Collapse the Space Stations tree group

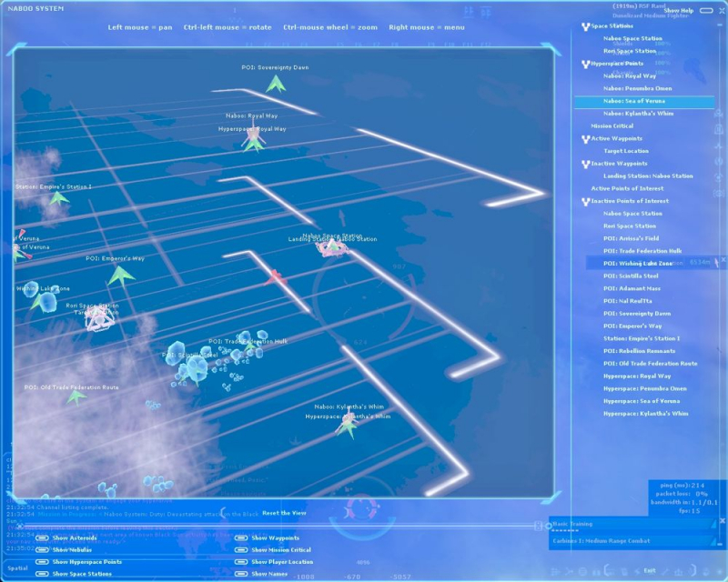(585, 27)
